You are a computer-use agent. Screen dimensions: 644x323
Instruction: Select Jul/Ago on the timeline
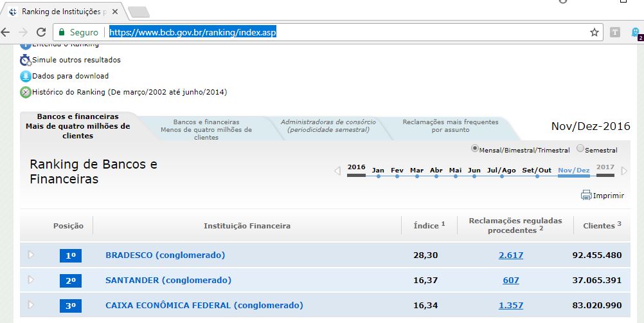click(x=501, y=170)
